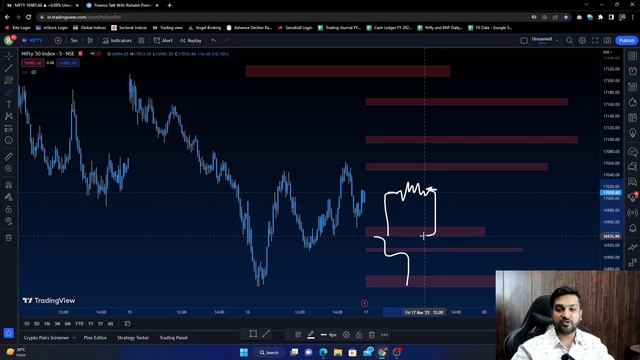Click the Windows Start button

click(244, 352)
